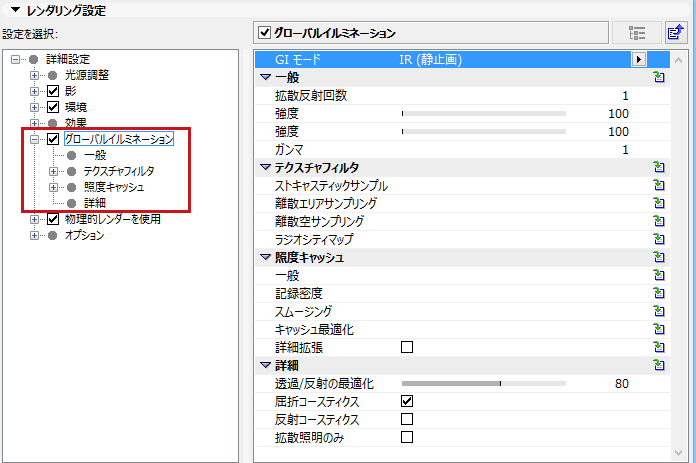Click the green icon beside 離散エリアサンプリング
The height and width of the screenshot is (463, 696).
point(659,203)
